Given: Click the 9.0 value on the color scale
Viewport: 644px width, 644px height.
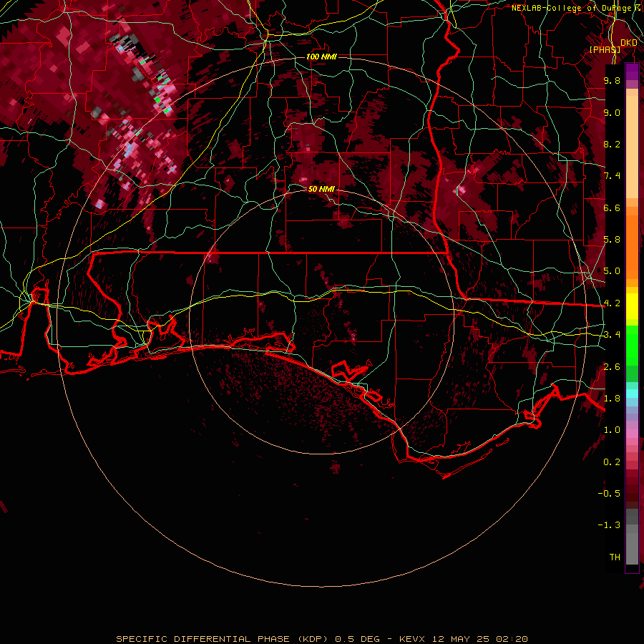Looking at the screenshot, I should click(x=612, y=112).
